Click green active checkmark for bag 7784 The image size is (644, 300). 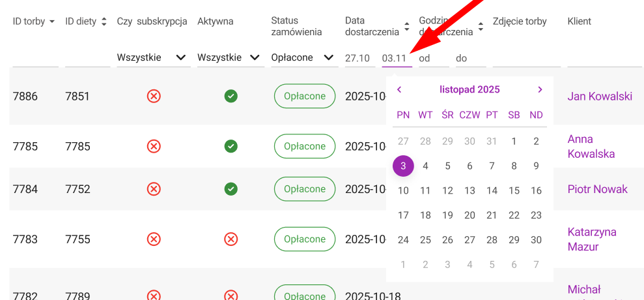(x=231, y=189)
